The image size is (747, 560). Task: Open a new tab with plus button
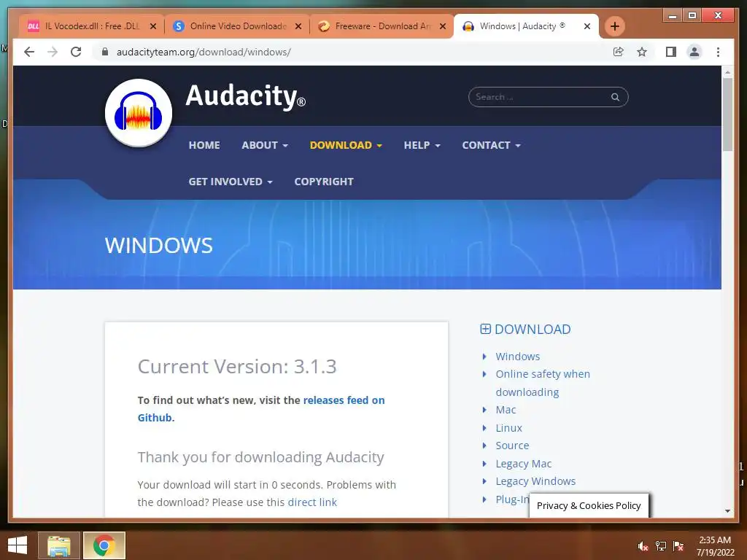coord(614,26)
